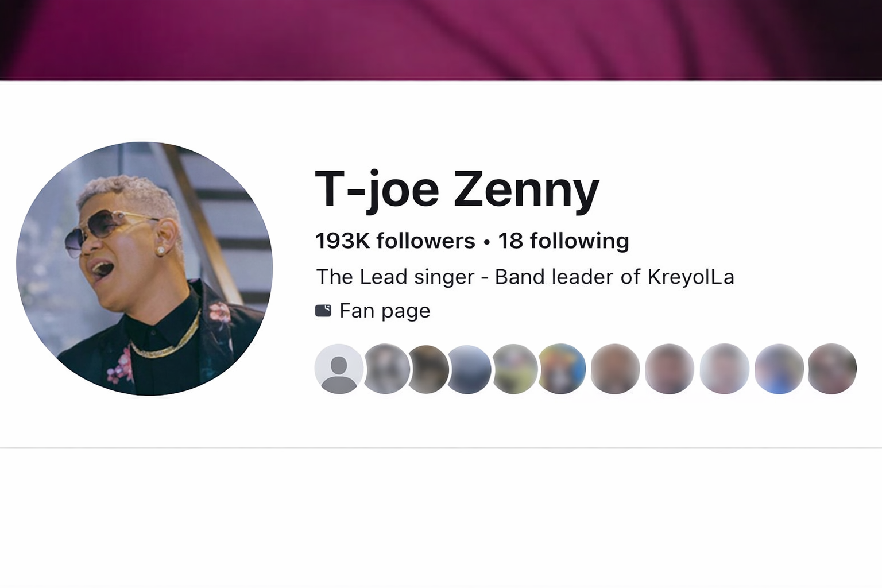Open the tenth follower avatar with blue shirt

779,369
